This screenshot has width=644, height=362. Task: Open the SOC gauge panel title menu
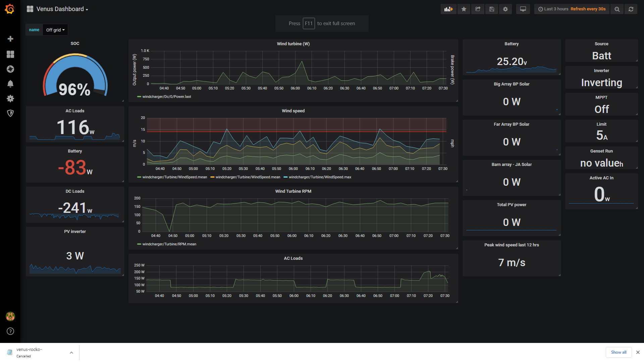coord(75,44)
